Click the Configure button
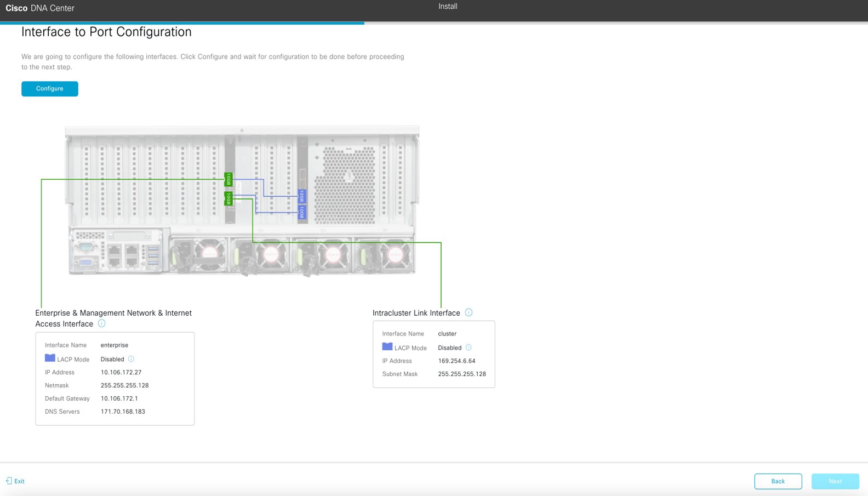The width and height of the screenshot is (868, 496). point(50,89)
